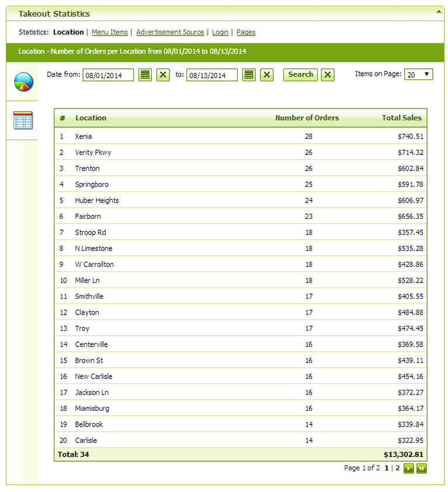
Task: Open the pie chart view icon
Action: tap(23, 82)
